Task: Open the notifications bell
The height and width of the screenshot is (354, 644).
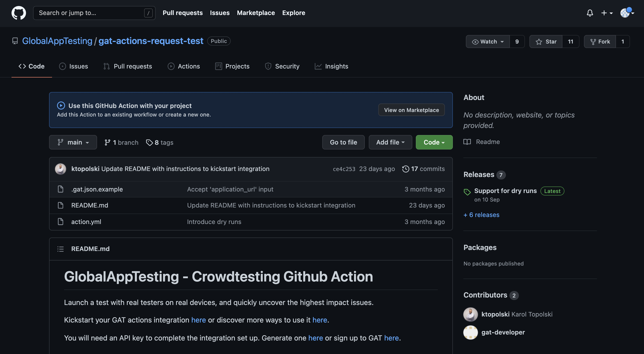Action: tap(590, 13)
